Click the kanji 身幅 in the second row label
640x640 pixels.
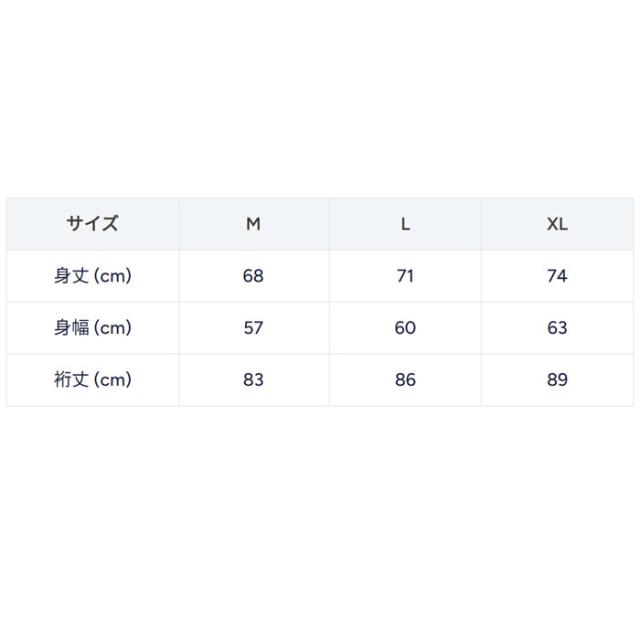tap(71, 328)
